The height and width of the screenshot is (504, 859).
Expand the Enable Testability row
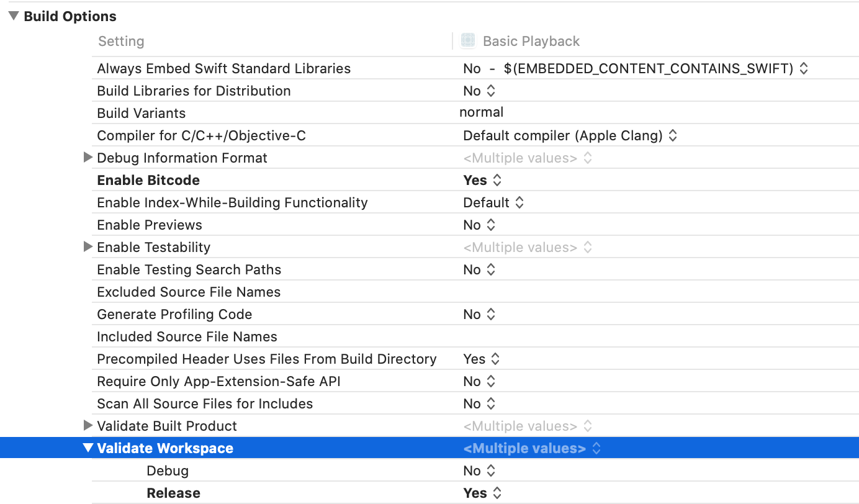[x=88, y=247]
